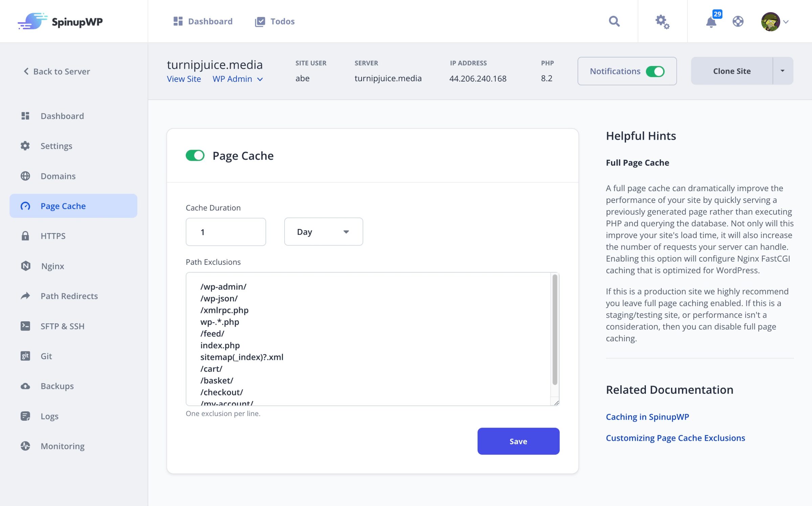The image size is (812, 506).
Task: Go back to server
Action: tap(57, 71)
